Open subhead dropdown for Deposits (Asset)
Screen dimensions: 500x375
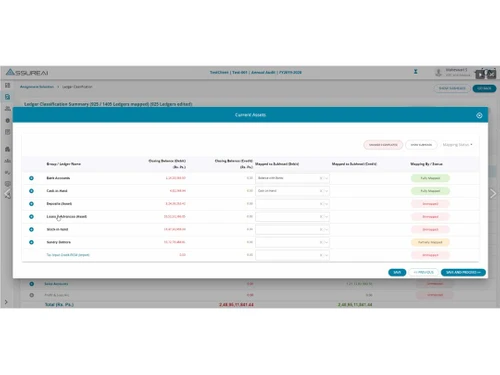327,204
